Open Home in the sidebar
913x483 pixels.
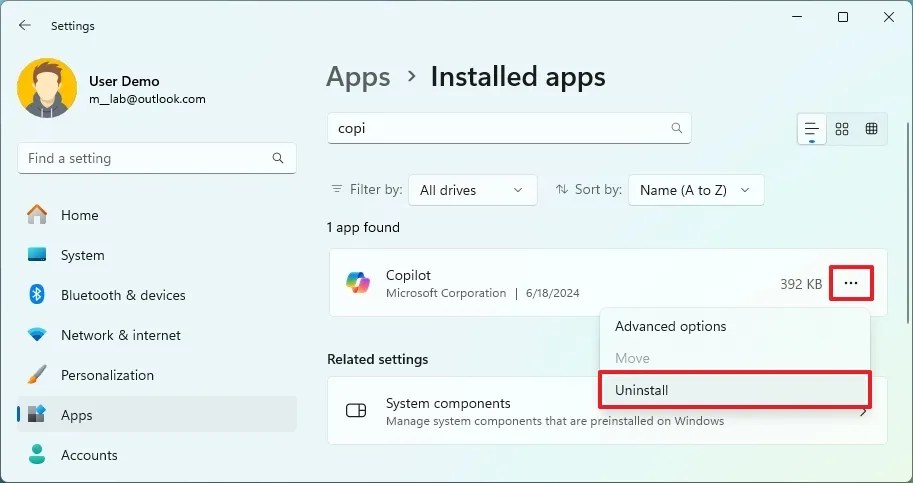click(157, 215)
